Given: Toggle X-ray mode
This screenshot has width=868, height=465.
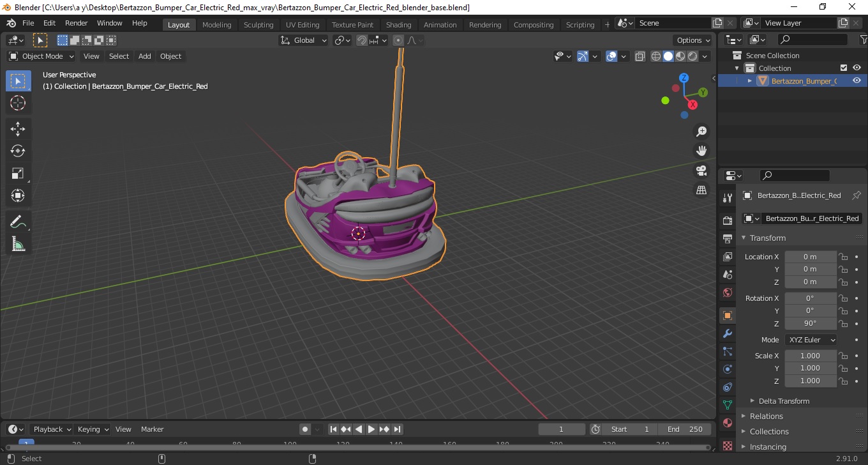Looking at the screenshot, I should (x=640, y=56).
